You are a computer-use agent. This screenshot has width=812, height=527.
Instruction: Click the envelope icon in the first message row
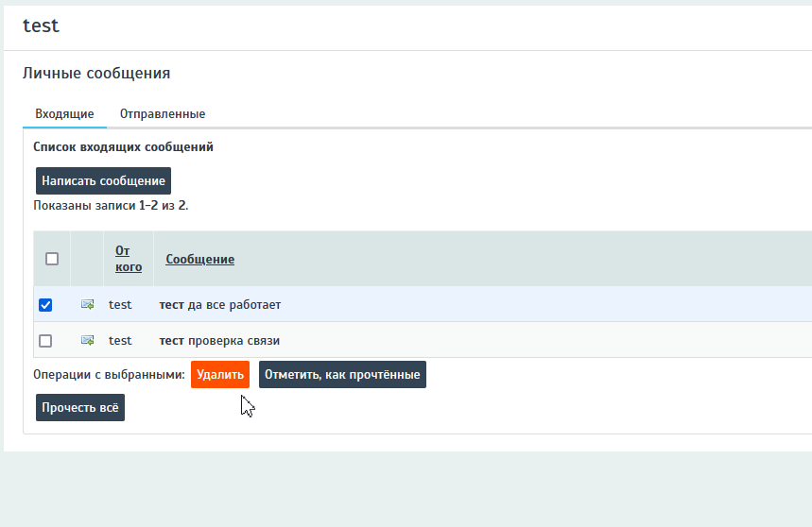(87, 305)
